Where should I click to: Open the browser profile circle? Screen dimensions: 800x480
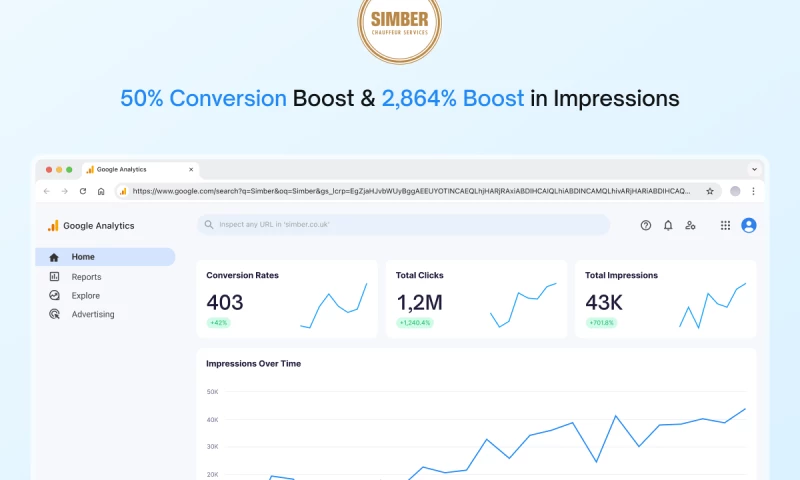735,191
